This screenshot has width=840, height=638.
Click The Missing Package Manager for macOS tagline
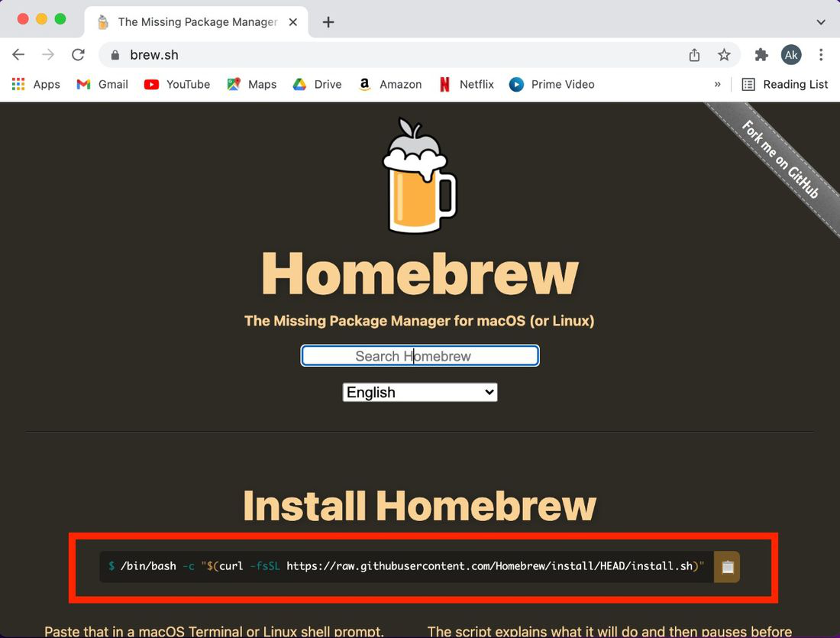click(x=419, y=321)
